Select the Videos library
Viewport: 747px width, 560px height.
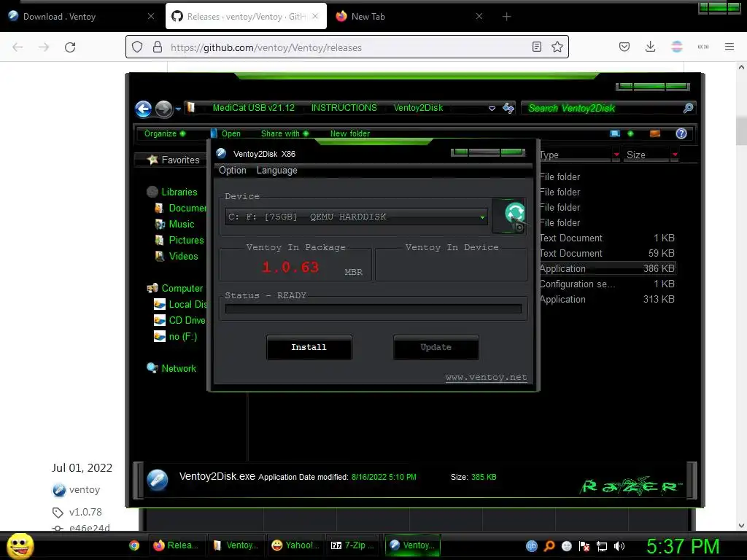coord(177,256)
